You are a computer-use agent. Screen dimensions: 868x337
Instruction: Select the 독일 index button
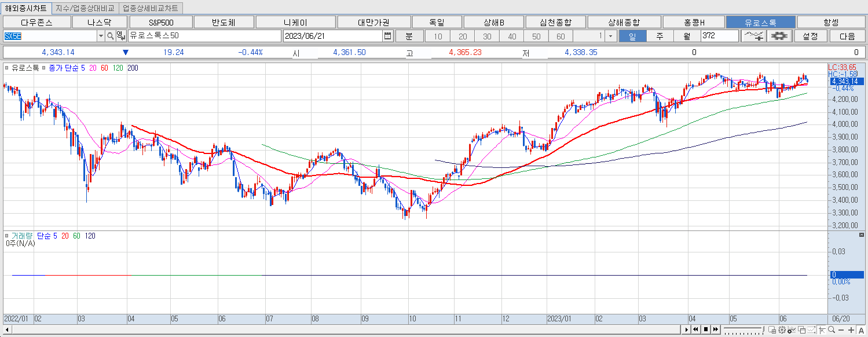tap(437, 22)
